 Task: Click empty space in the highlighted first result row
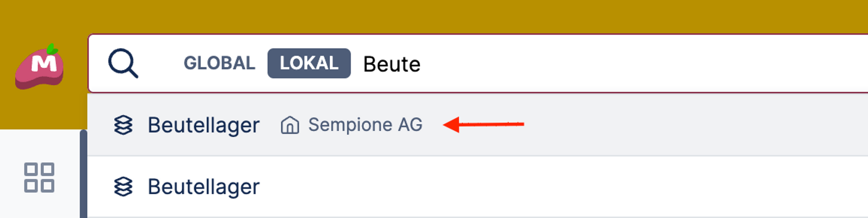694,125
